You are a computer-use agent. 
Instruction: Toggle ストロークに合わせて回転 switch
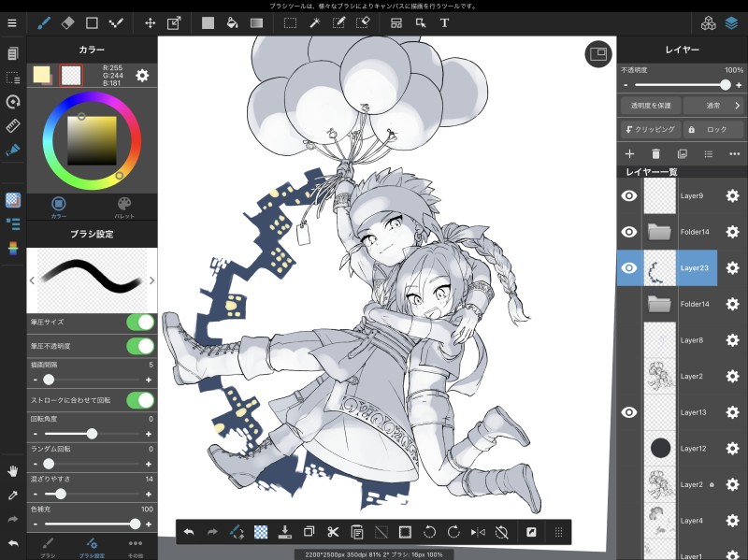(140, 400)
